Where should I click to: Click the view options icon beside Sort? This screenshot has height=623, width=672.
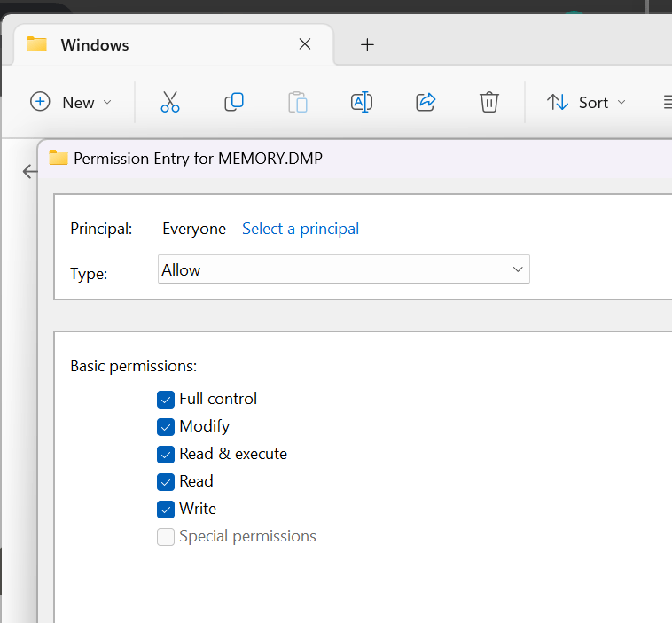pos(668,102)
